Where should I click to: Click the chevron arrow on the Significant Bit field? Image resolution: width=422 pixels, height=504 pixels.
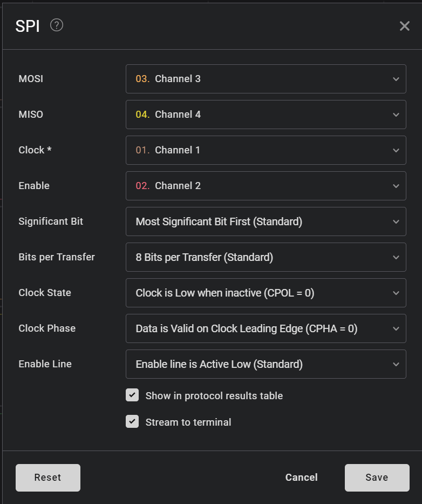(x=396, y=221)
